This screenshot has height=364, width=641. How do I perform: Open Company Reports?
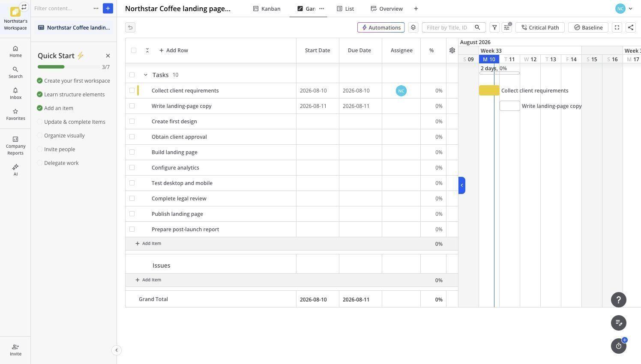tap(15, 146)
